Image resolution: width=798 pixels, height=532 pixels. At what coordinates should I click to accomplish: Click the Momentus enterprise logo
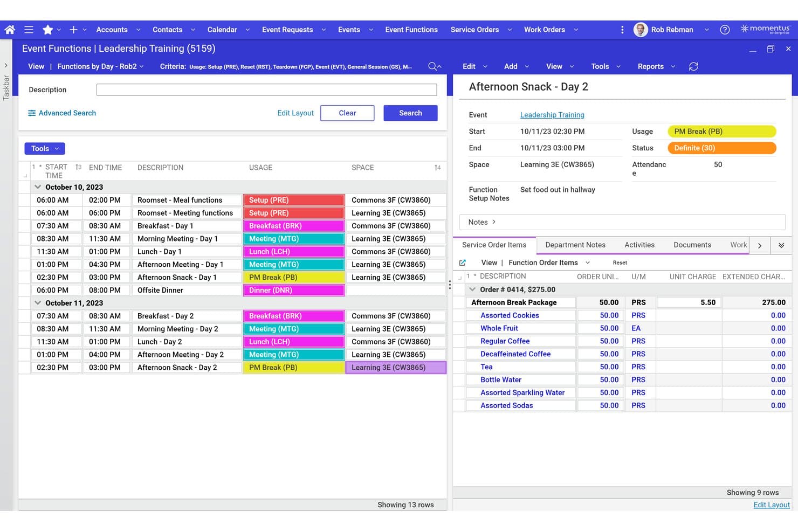pos(765,29)
